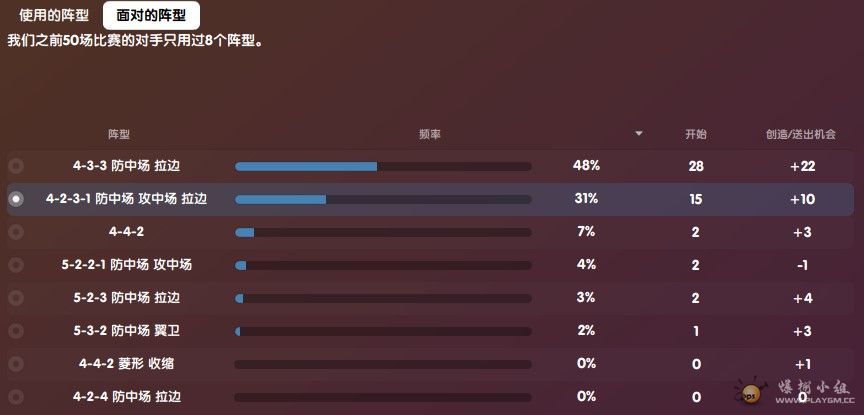Sort by the 开始 column header
Image resolution: width=864 pixels, height=415 pixels.
pos(695,134)
